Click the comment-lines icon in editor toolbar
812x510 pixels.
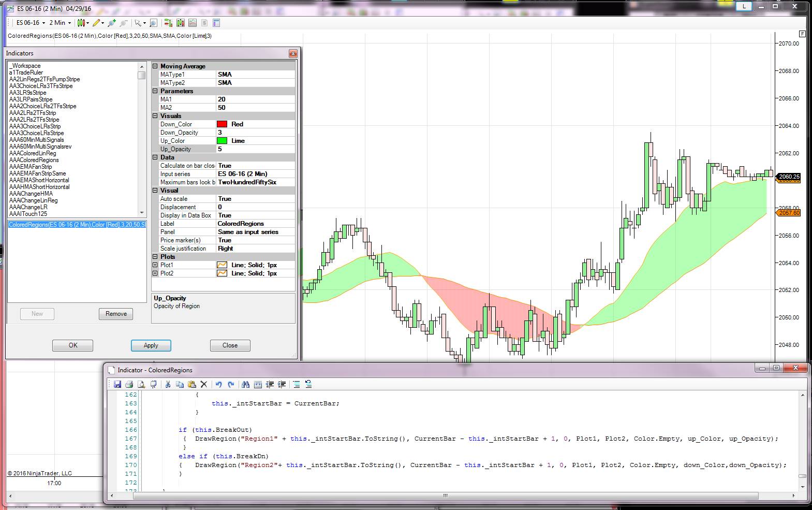coord(296,384)
